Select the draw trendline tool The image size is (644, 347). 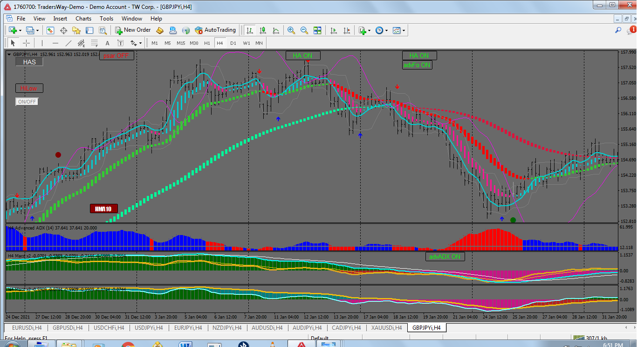pyautogui.click(x=69, y=43)
